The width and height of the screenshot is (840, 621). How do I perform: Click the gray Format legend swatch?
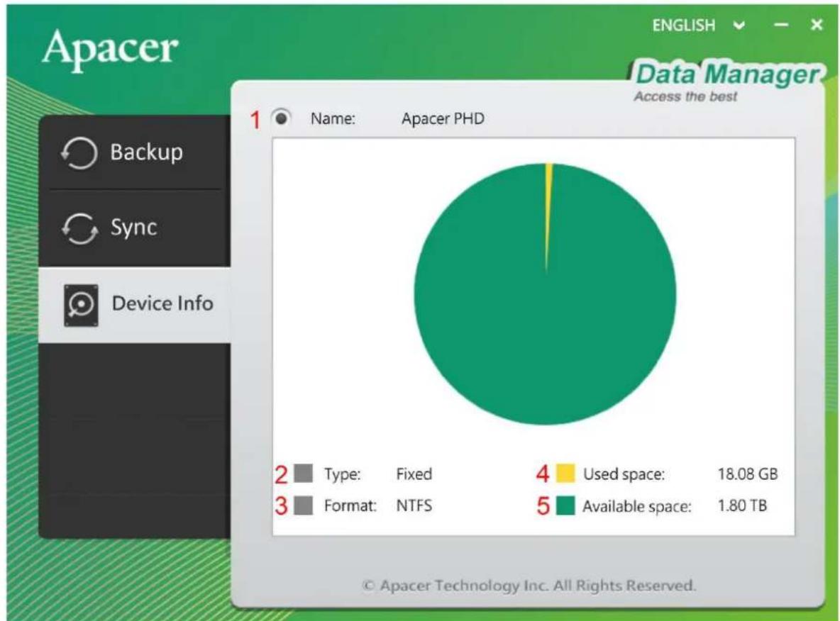pyautogui.click(x=304, y=505)
